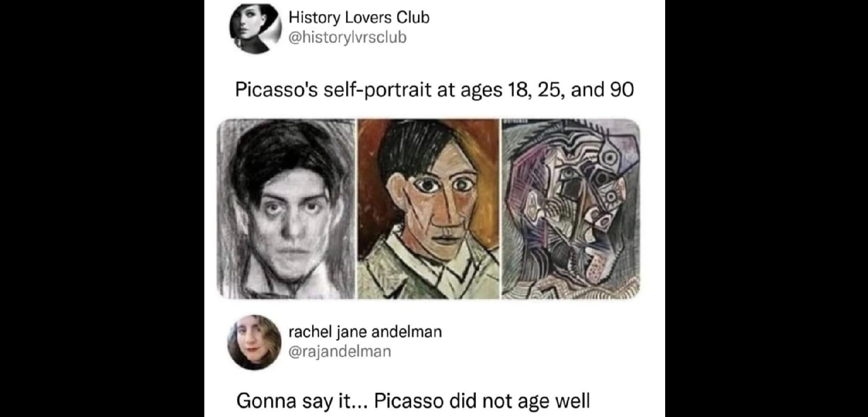Viewport: 868px width, 417px height.
Task: Click rachel jane andelman's profile picture
Action: click(254, 342)
